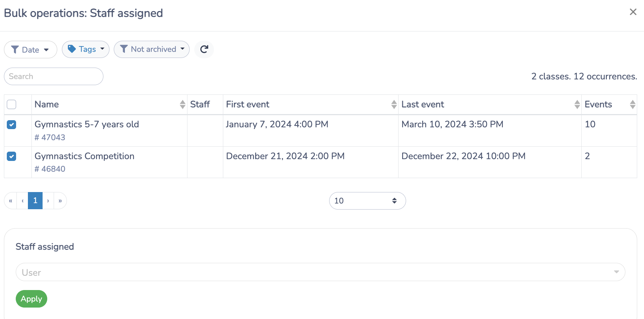This screenshot has height=319, width=644.
Task: Go to next page of results
Action: (48, 201)
